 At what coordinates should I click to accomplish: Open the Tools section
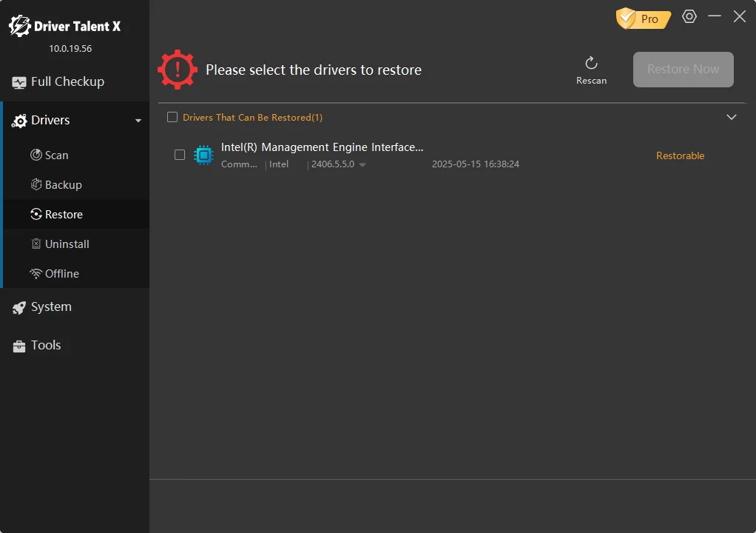75,346
